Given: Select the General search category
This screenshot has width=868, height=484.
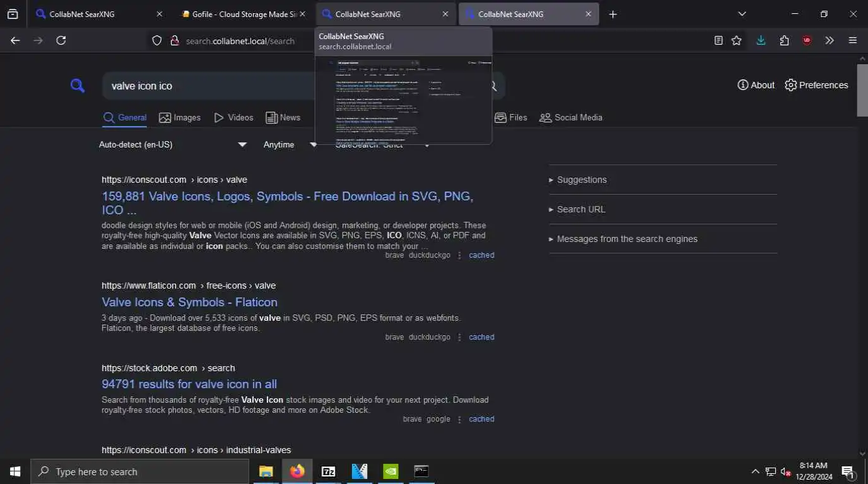Looking at the screenshot, I should (x=125, y=117).
